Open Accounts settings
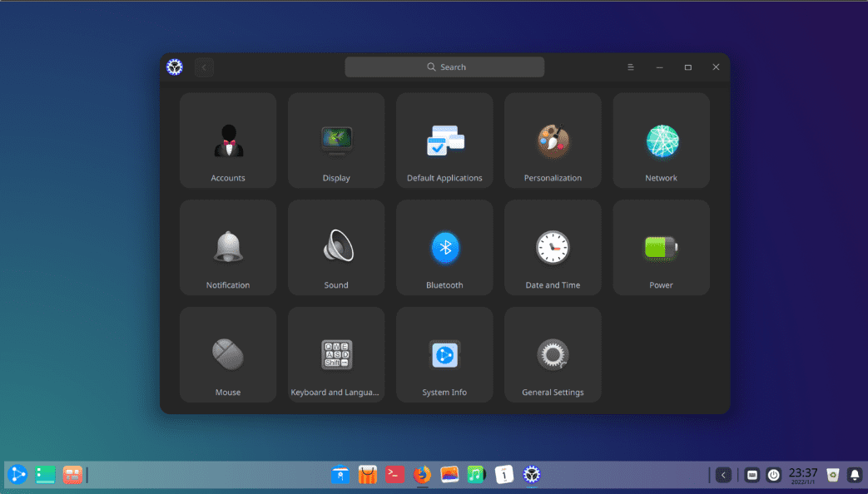Screen dimensions: 868x494 227,140
